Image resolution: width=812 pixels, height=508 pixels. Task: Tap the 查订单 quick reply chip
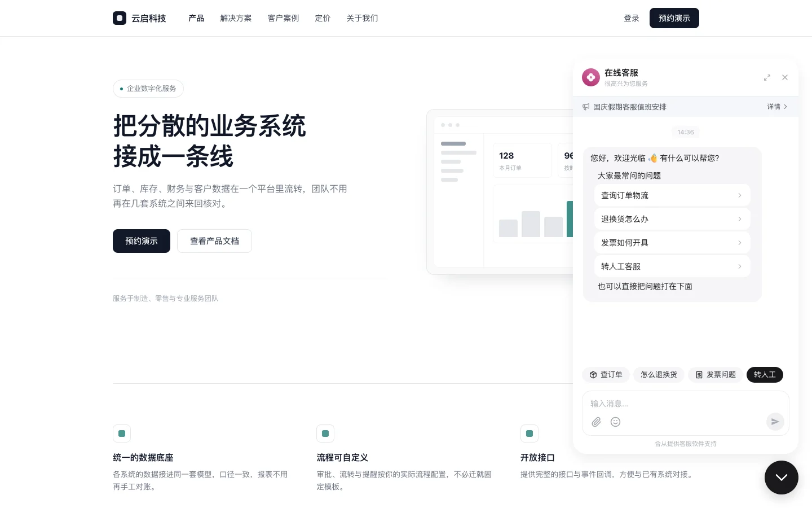(x=606, y=375)
